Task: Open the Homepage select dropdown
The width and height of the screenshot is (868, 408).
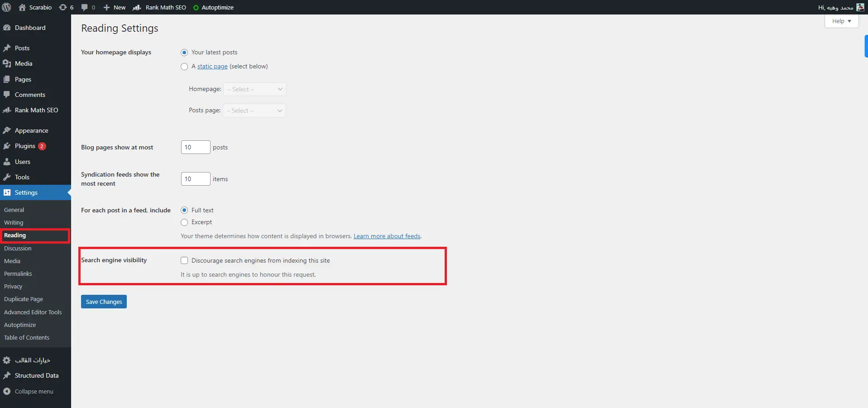Action: tap(254, 89)
